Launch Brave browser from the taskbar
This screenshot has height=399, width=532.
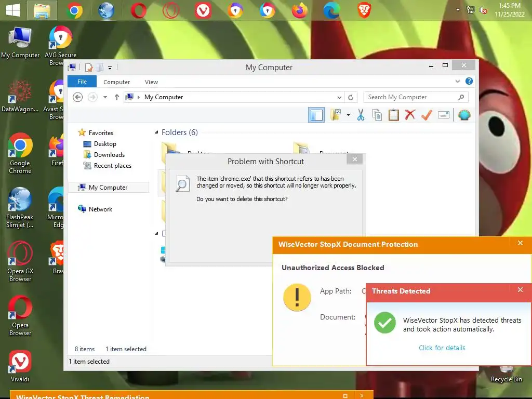click(364, 10)
